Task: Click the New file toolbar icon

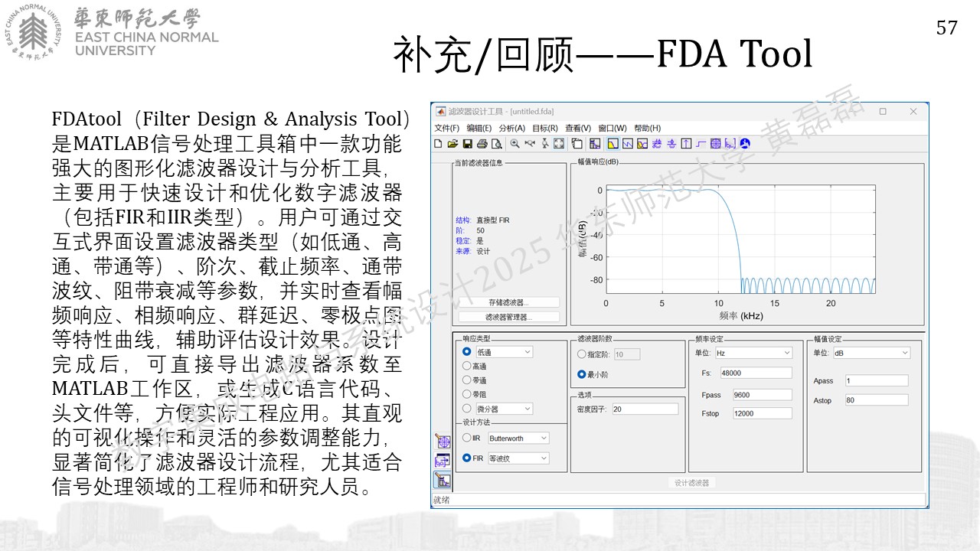Action: pyautogui.click(x=438, y=143)
